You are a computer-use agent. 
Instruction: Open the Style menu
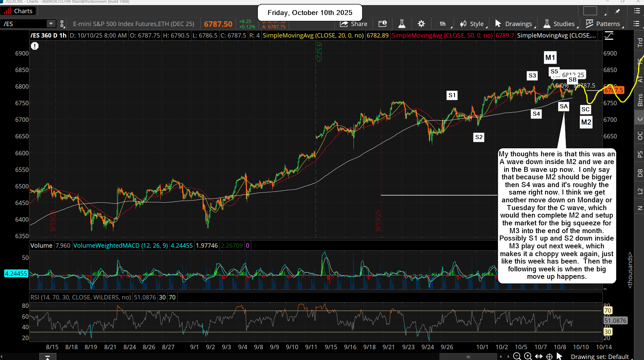coord(472,24)
